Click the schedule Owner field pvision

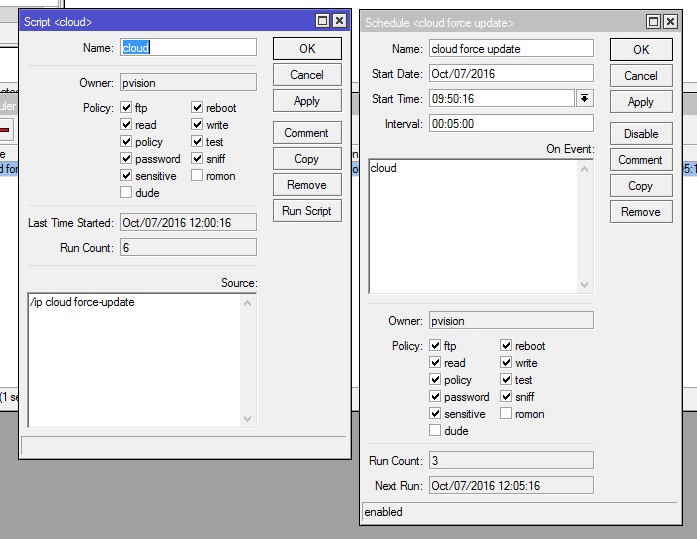pyautogui.click(x=511, y=320)
